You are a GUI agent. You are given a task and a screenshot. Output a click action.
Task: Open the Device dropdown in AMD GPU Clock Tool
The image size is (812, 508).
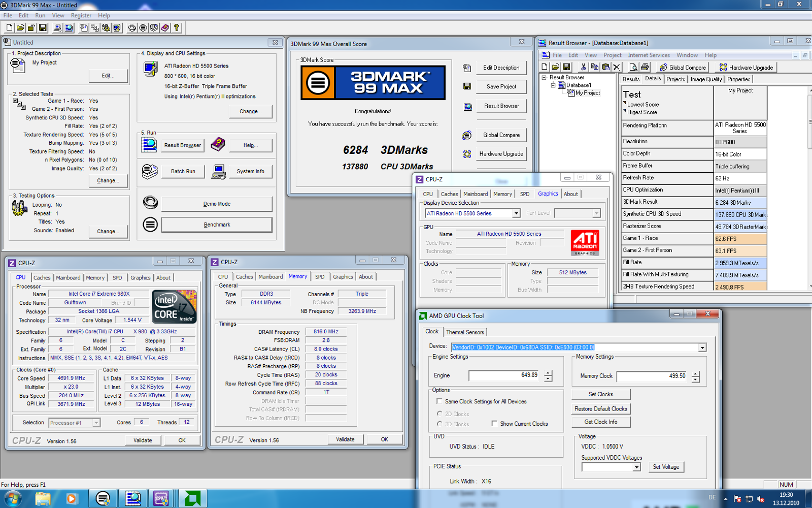(702, 347)
